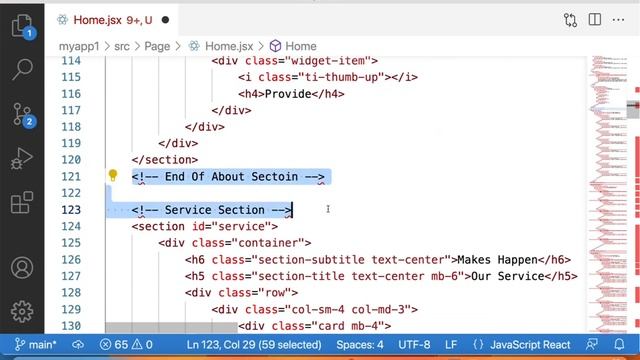Change file encoding UTF-8

click(x=414, y=345)
